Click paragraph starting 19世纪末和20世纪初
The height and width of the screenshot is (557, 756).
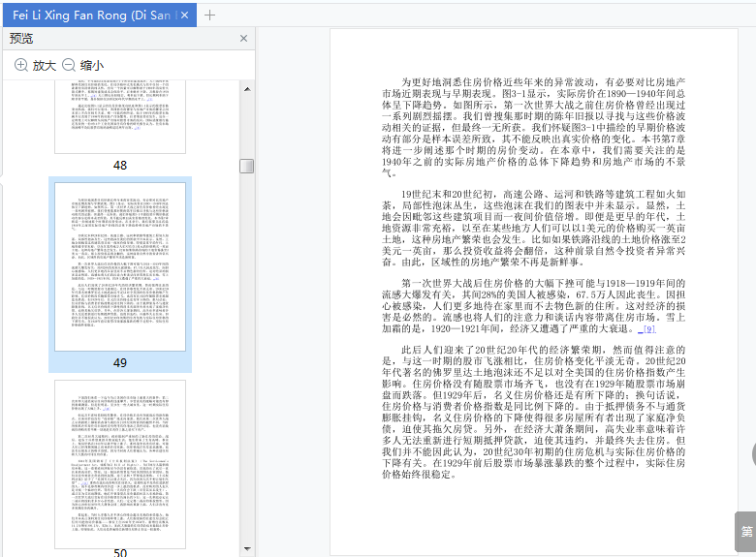click(x=534, y=229)
